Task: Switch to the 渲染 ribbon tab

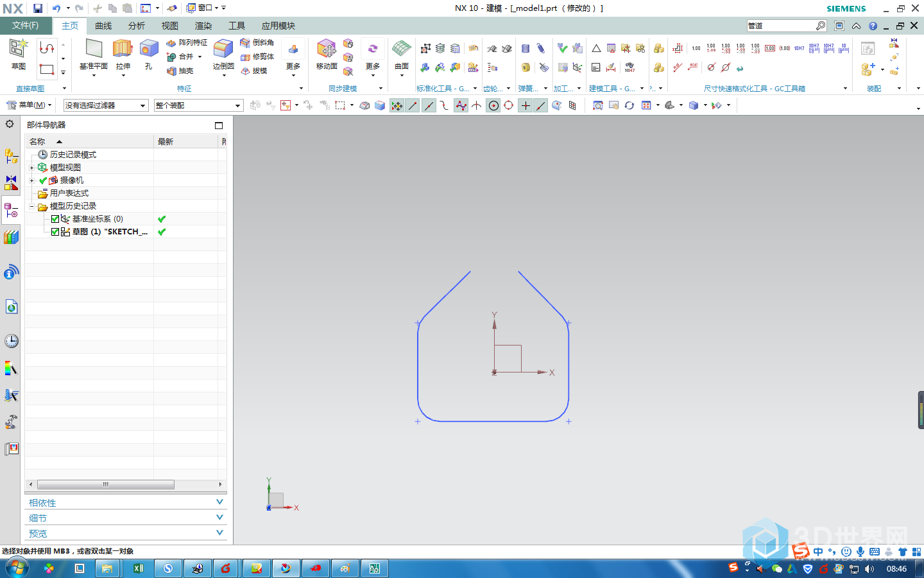Action: [x=203, y=26]
